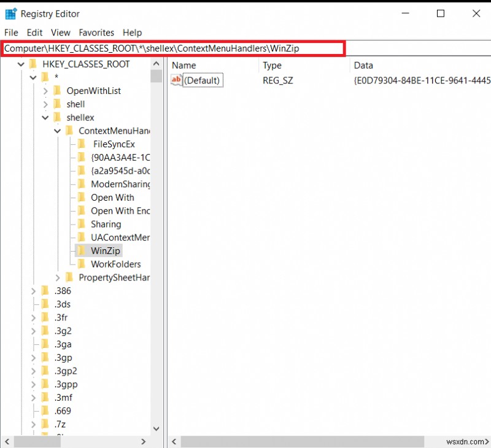Expand the OpenWithList key

[x=45, y=91]
